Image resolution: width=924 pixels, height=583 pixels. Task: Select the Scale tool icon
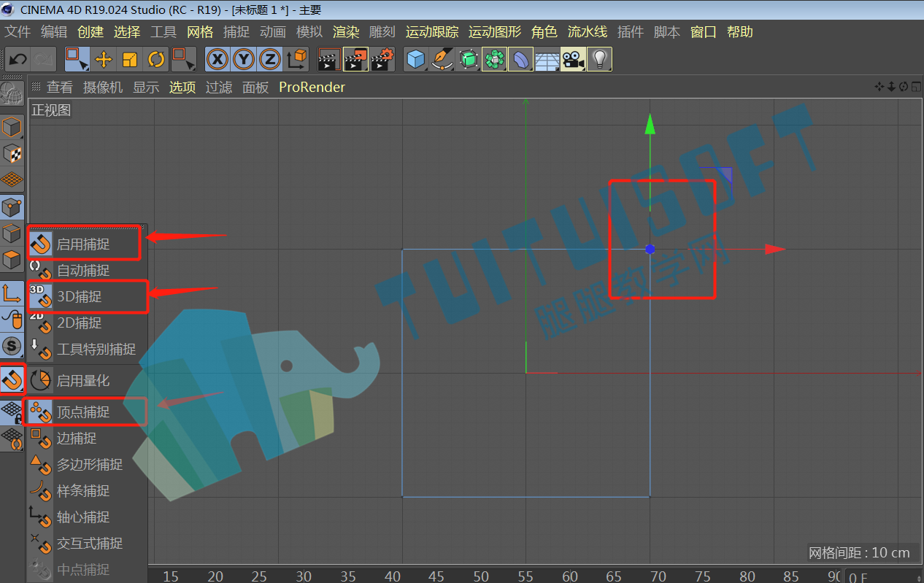coord(130,59)
